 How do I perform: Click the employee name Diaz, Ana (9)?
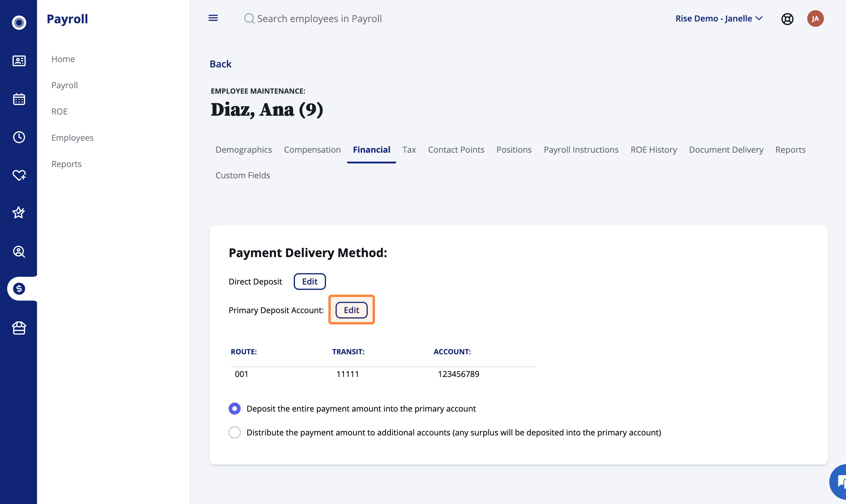pos(267,110)
